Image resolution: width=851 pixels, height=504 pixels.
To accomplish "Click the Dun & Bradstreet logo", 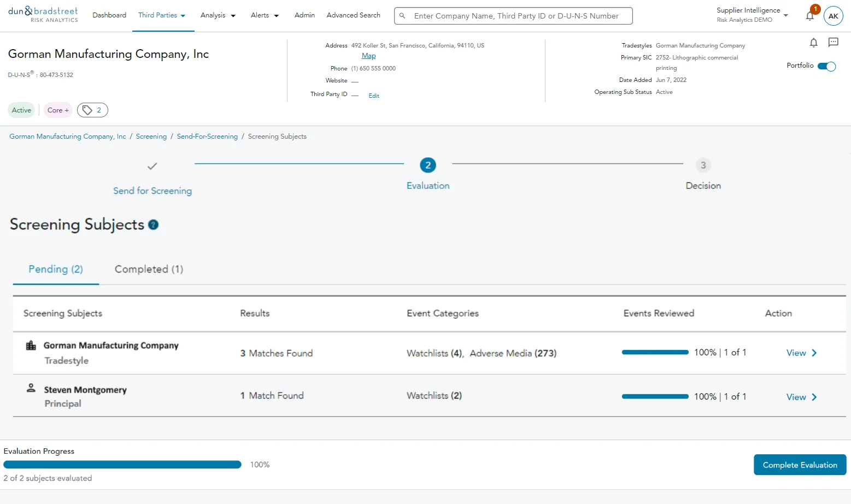I will point(43,15).
